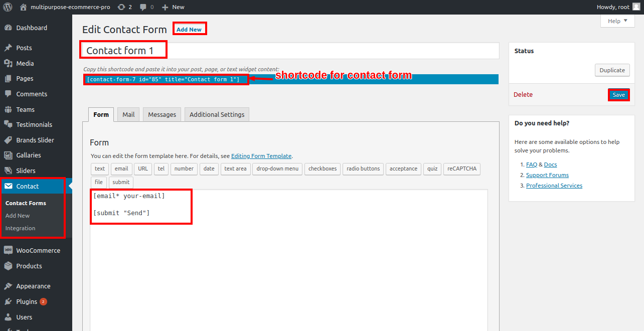Click the Testimonials icon in sidebar
The height and width of the screenshot is (331, 644).
click(8, 124)
